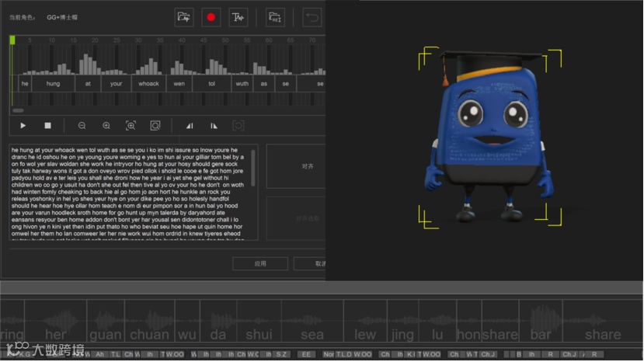This screenshot has height=362, width=644.
Task: Click the zoom-to-selection icon
Action: (x=131, y=125)
